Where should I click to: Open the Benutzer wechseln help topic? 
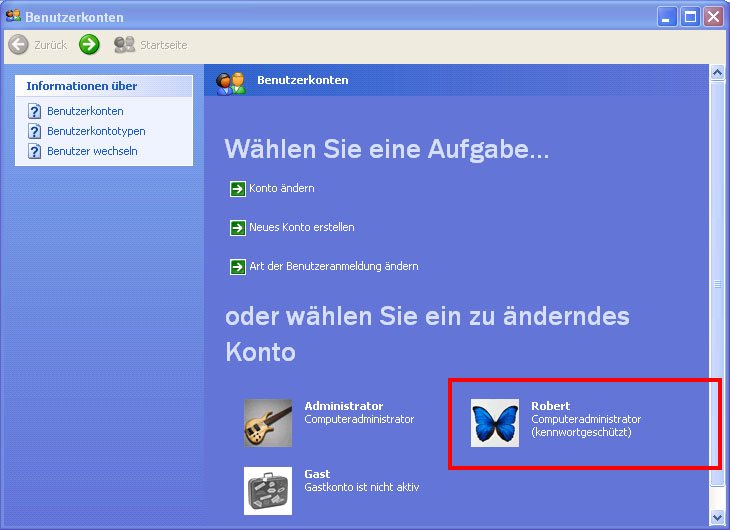coord(92,151)
